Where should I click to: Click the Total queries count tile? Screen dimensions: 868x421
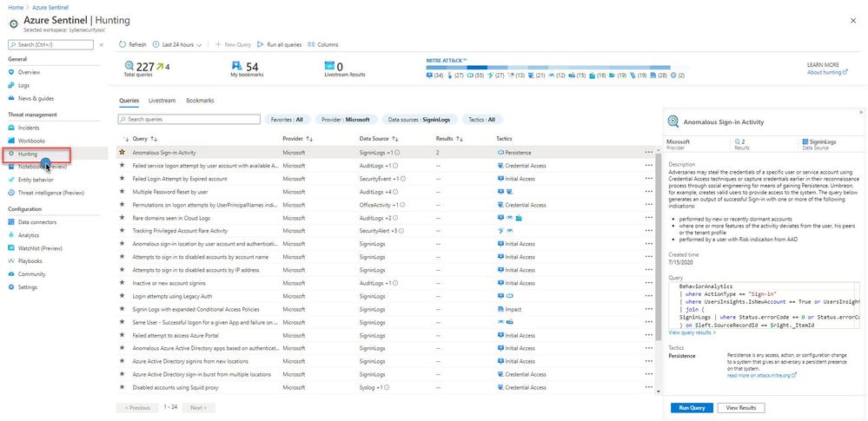147,69
